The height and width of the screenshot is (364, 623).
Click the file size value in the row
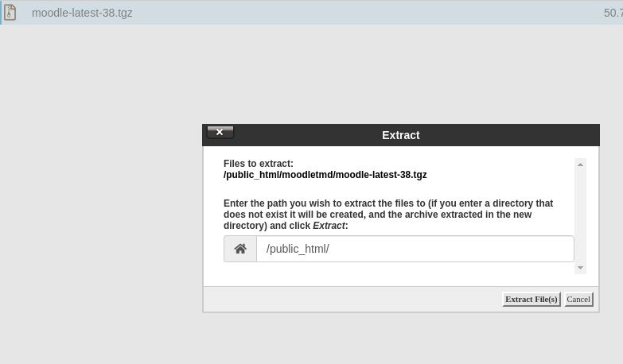click(x=613, y=13)
